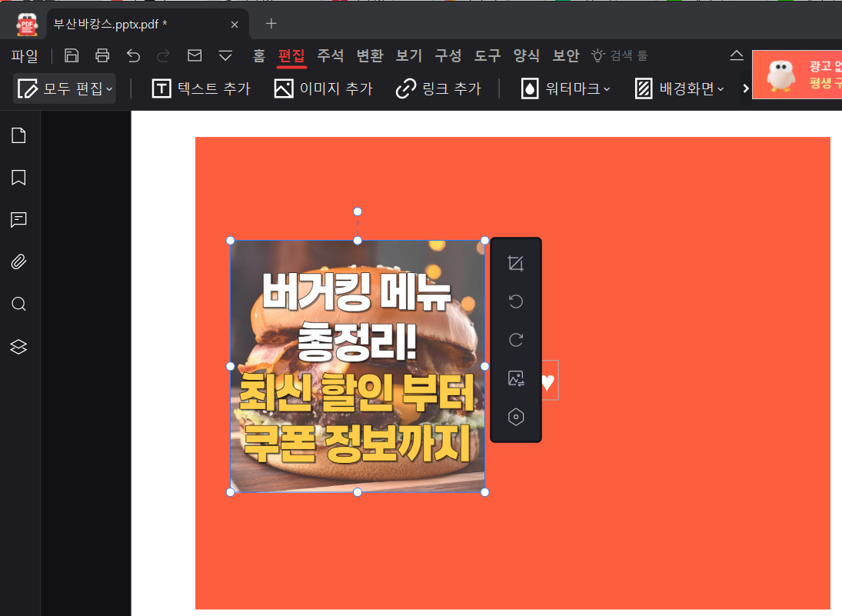Switch to the 보기 tab
The height and width of the screenshot is (616, 842).
[409, 55]
